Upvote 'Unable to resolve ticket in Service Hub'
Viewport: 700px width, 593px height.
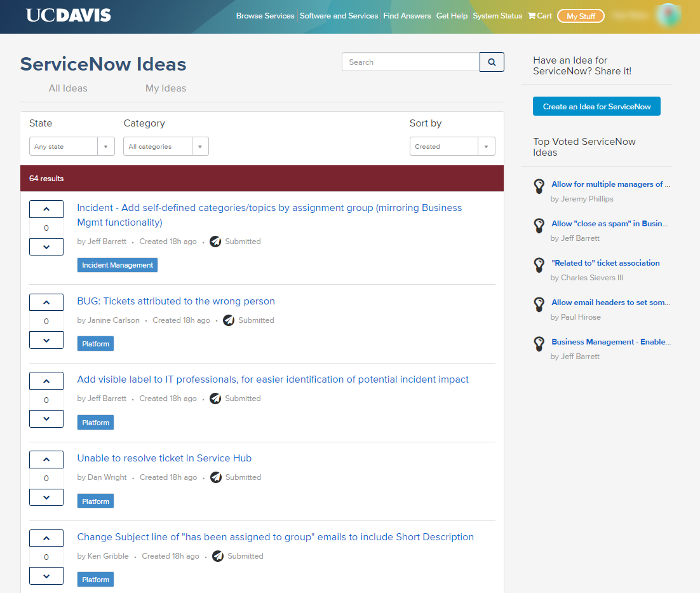46,459
